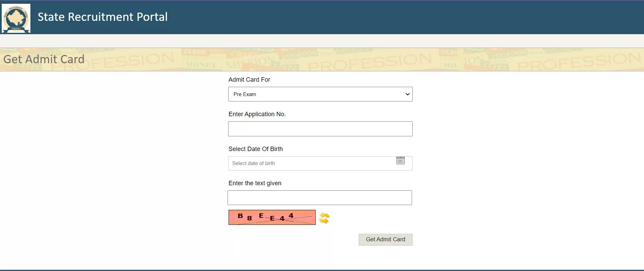Viewport: 644px width, 271px height.
Task: Open the calendar date picker icon
Action: (400, 160)
